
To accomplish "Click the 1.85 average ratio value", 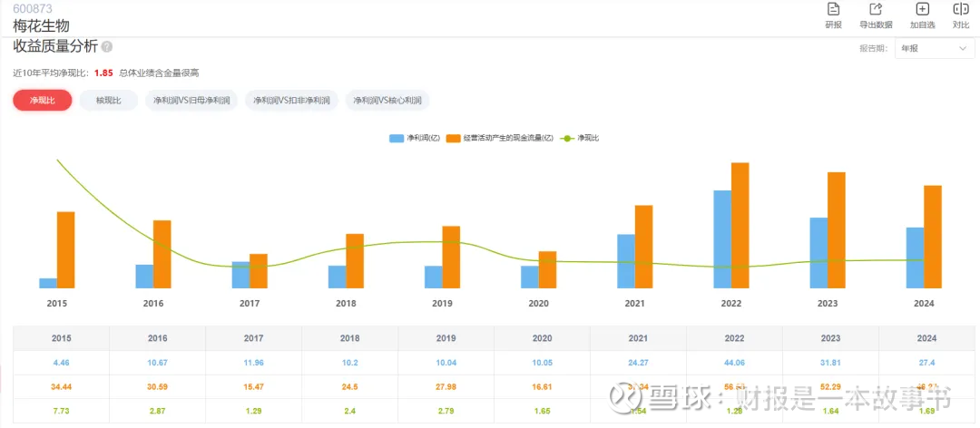I will coord(103,73).
